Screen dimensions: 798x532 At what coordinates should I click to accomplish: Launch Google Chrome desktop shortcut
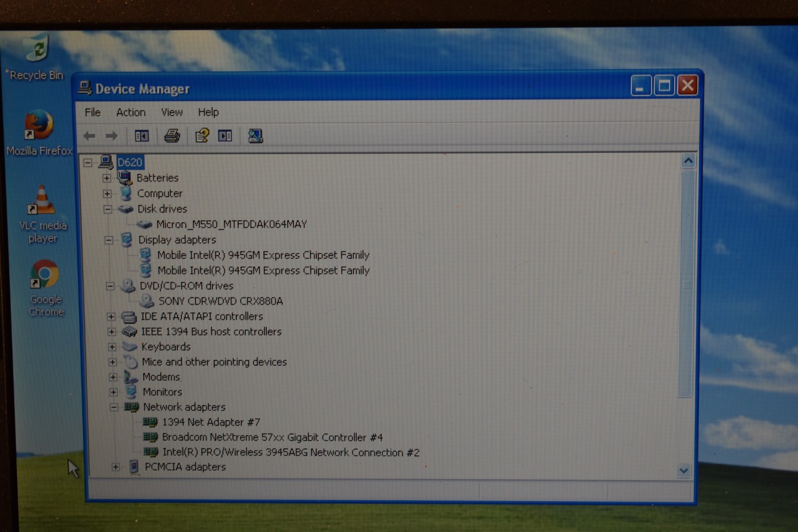click(45, 288)
